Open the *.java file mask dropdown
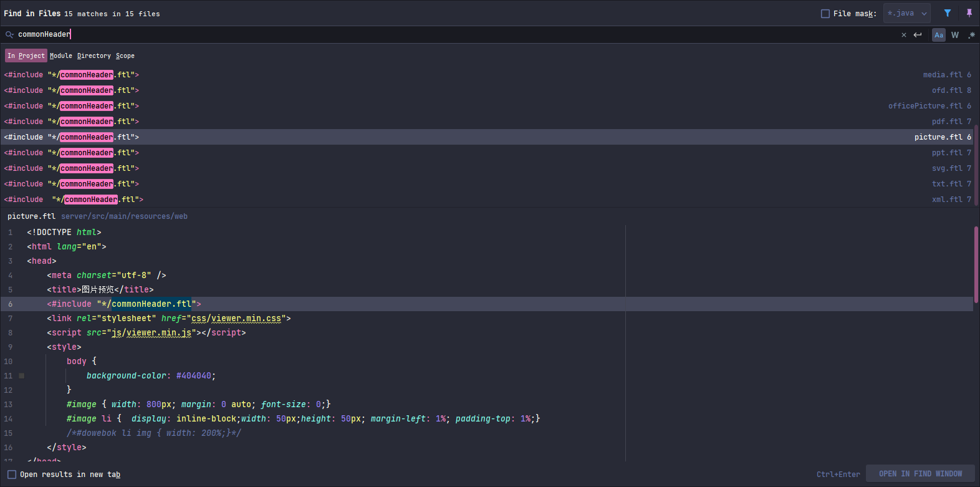 tap(907, 13)
